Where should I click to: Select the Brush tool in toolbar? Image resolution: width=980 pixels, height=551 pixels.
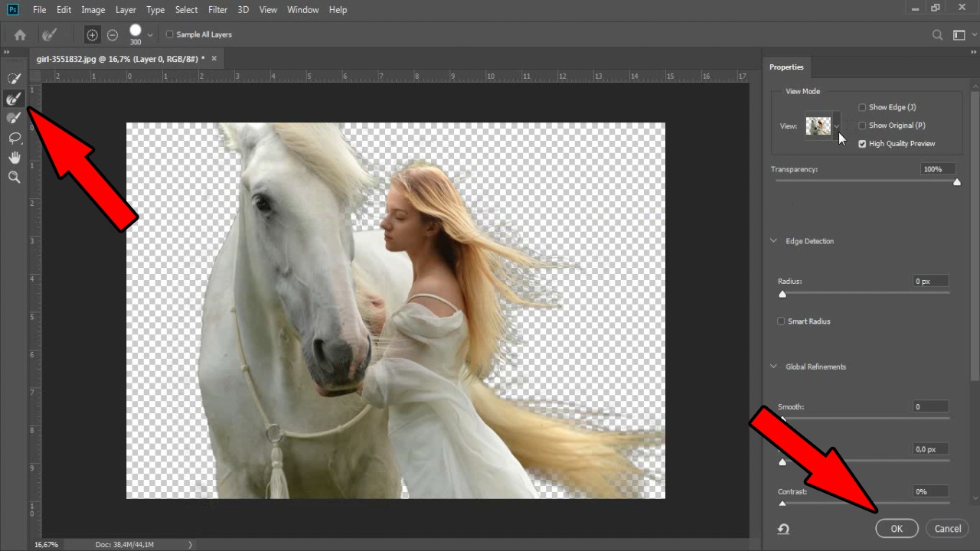pos(14,118)
